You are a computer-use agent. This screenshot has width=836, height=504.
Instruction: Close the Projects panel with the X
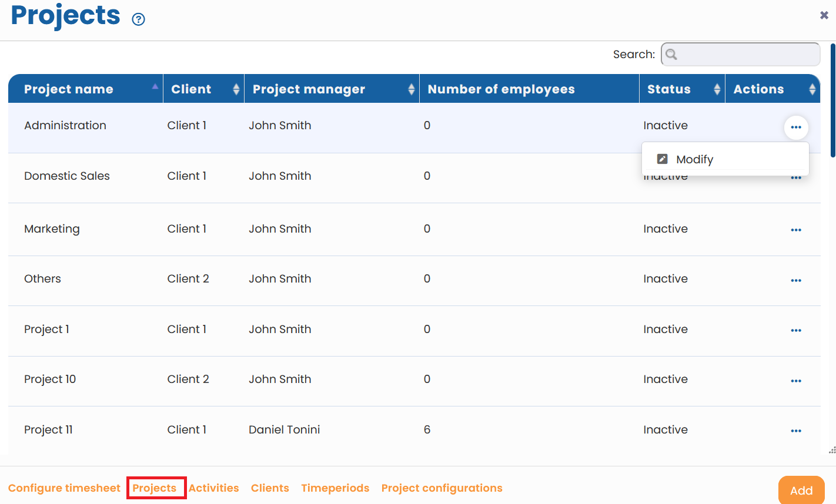(x=824, y=15)
